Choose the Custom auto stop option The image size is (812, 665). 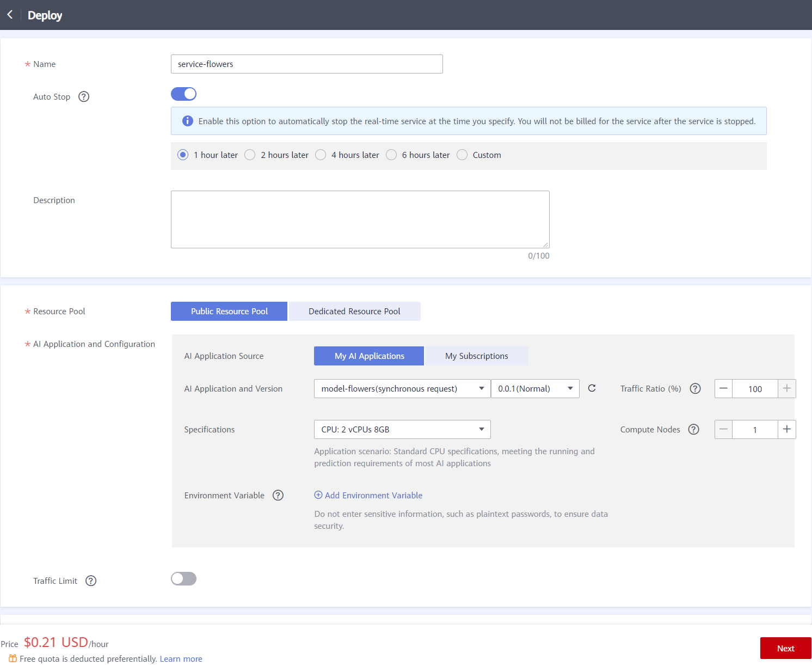pos(462,155)
